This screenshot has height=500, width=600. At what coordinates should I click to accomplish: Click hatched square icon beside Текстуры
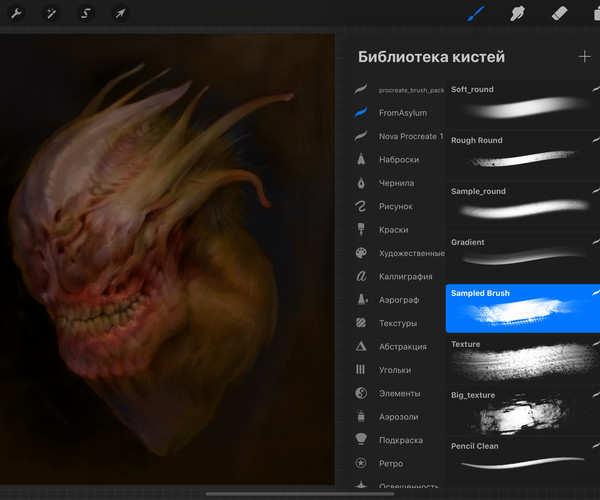pos(361,323)
